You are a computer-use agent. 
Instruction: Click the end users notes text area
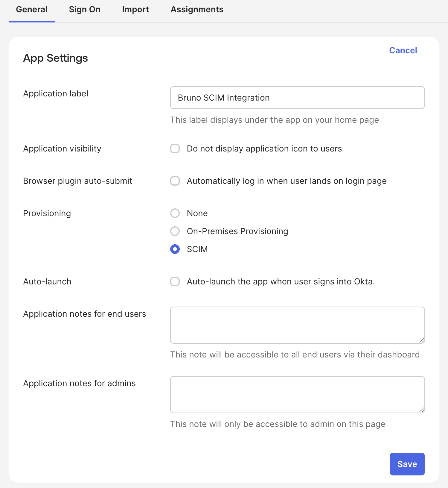[297, 325]
